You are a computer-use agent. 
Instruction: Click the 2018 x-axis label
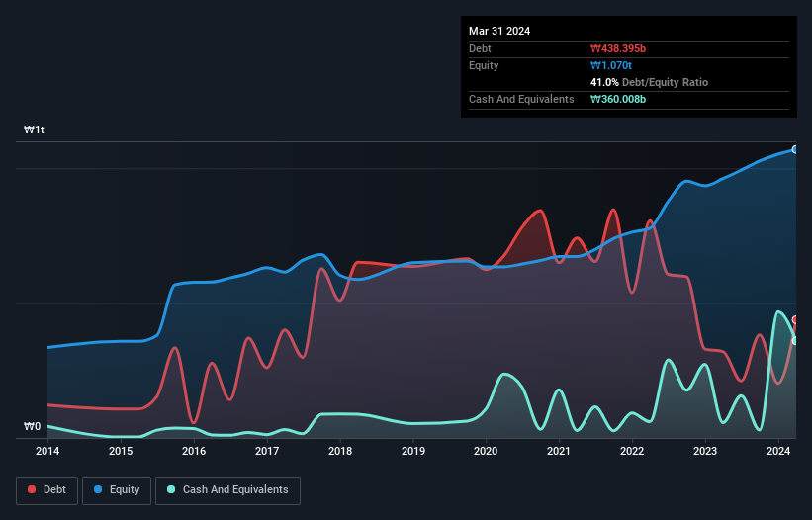tap(340, 451)
